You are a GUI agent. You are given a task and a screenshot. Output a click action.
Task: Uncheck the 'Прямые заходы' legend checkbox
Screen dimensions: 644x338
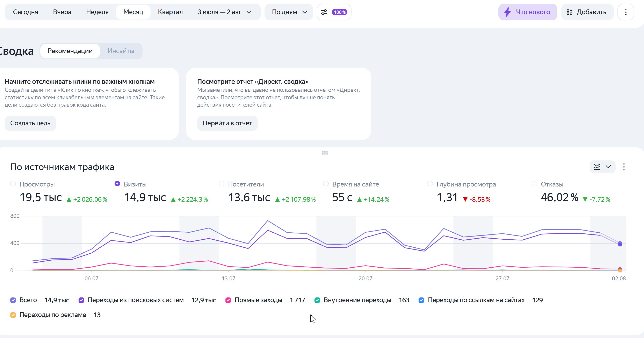(x=228, y=300)
